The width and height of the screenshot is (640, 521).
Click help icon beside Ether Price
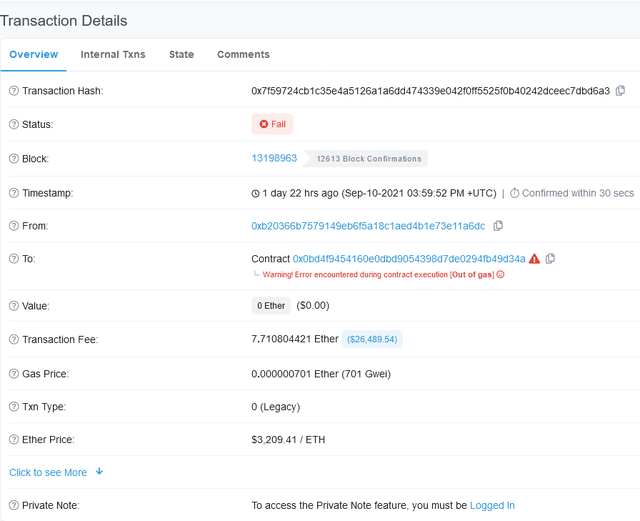pos(14,439)
